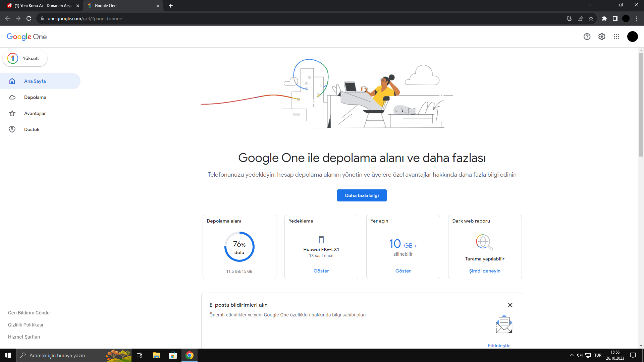This screenshot has width=644, height=362.
Task: Bookmark this page with star icon
Action: click(x=591, y=18)
